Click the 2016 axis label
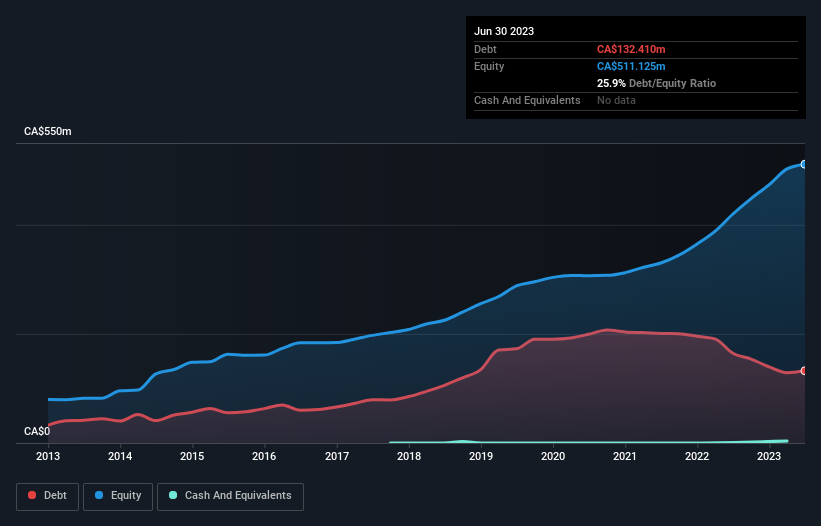 click(x=264, y=456)
